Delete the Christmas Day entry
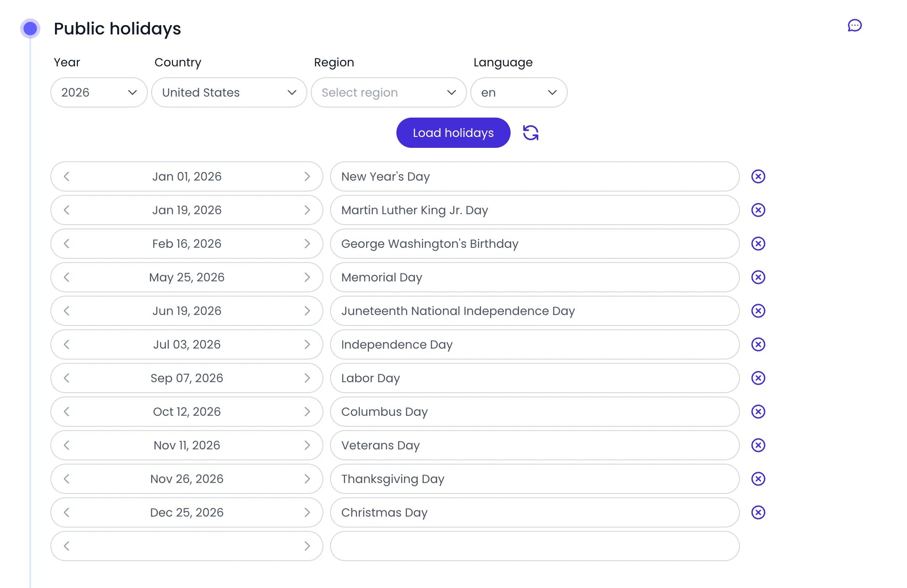 coord(758,512)
